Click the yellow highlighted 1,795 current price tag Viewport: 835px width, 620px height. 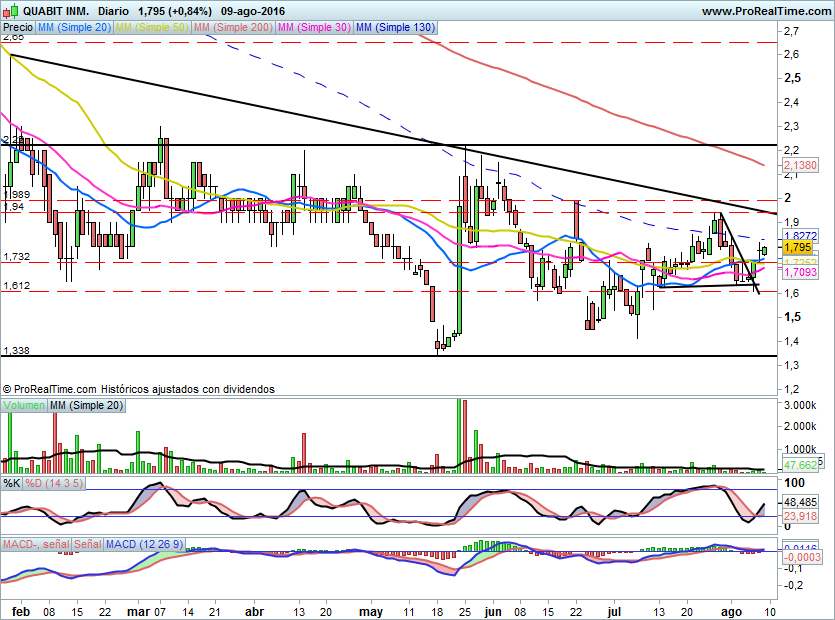coord(798,247)
